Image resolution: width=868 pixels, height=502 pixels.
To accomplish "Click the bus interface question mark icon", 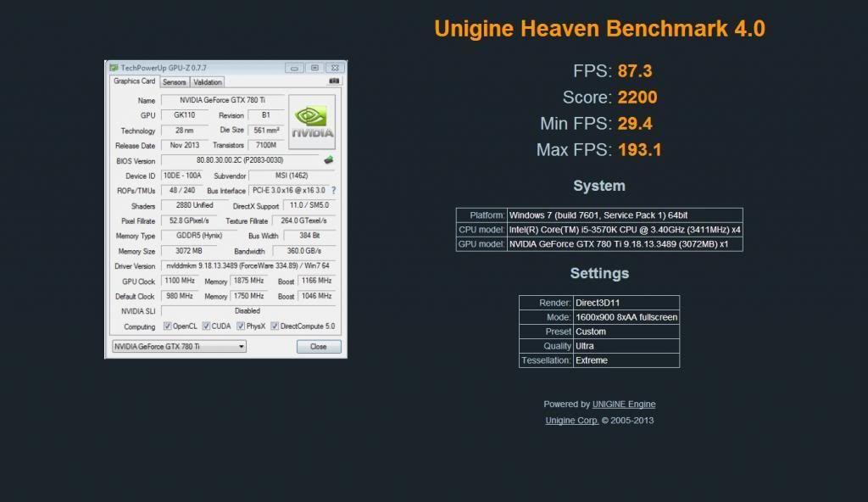I will pyautogui.click(x=333, y=191).
